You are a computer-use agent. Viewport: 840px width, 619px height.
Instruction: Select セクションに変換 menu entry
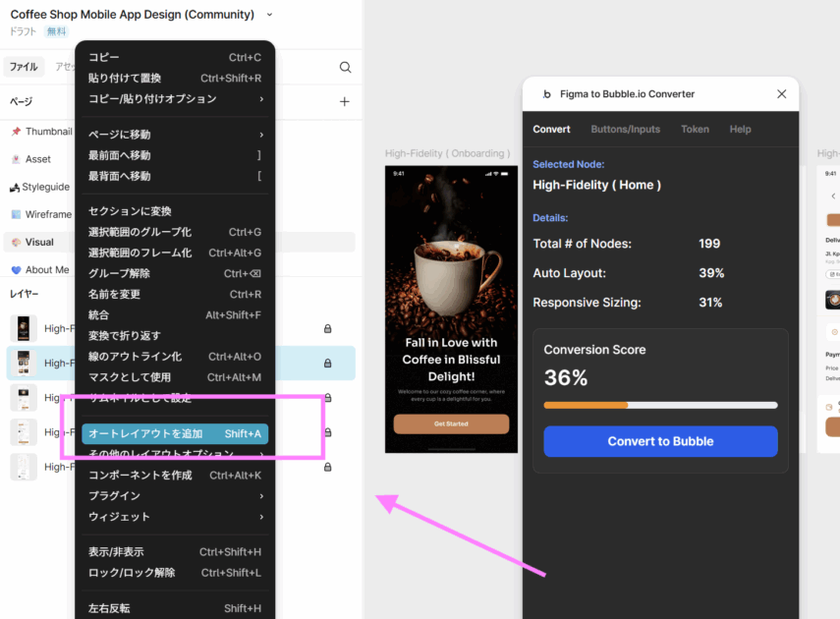[175, 211]
